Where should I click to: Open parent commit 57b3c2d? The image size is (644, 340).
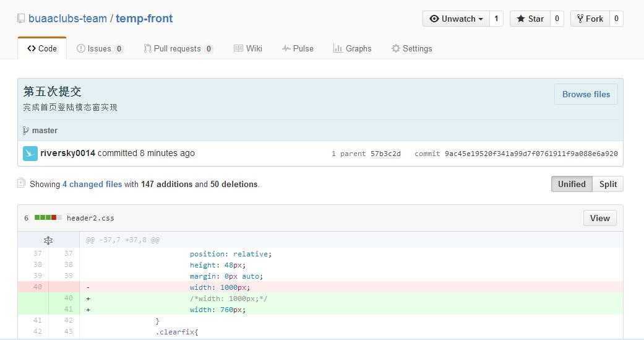pyautogui.click(x=385, y=154)
